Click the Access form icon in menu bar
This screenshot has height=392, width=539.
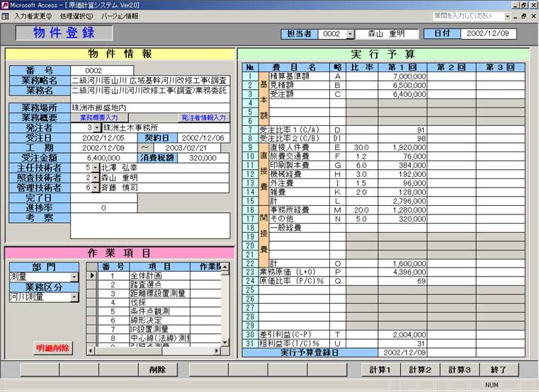(x=6, y=16)
